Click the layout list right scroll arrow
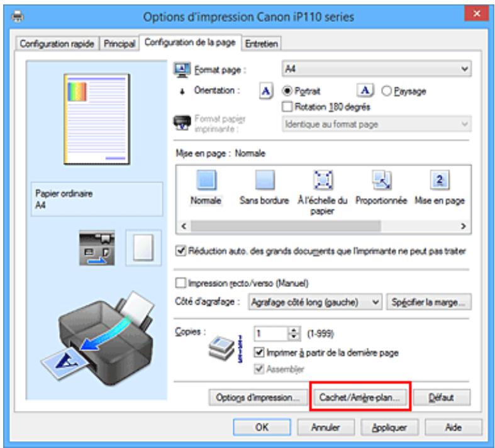495x448 pixels. (463, 226)
